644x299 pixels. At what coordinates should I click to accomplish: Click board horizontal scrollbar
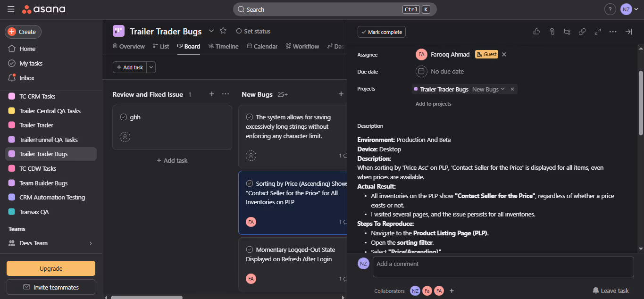click(x=146, y=297)
